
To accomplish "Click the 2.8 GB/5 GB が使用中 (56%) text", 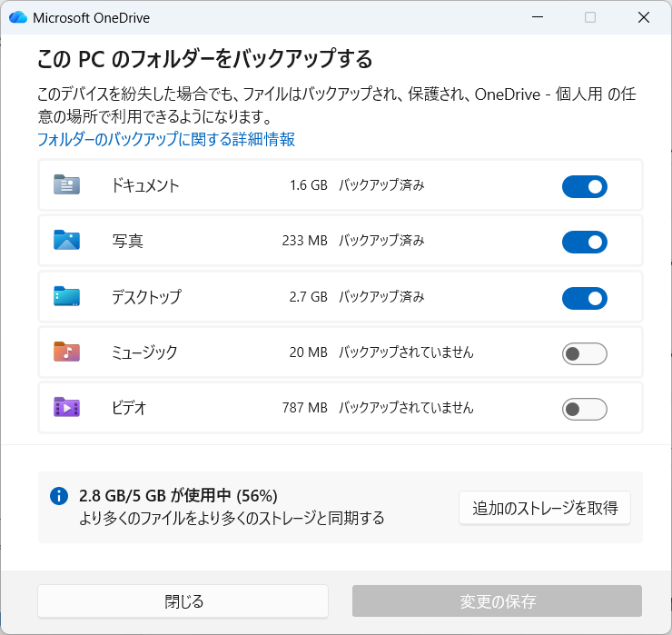I will [178, 496].
